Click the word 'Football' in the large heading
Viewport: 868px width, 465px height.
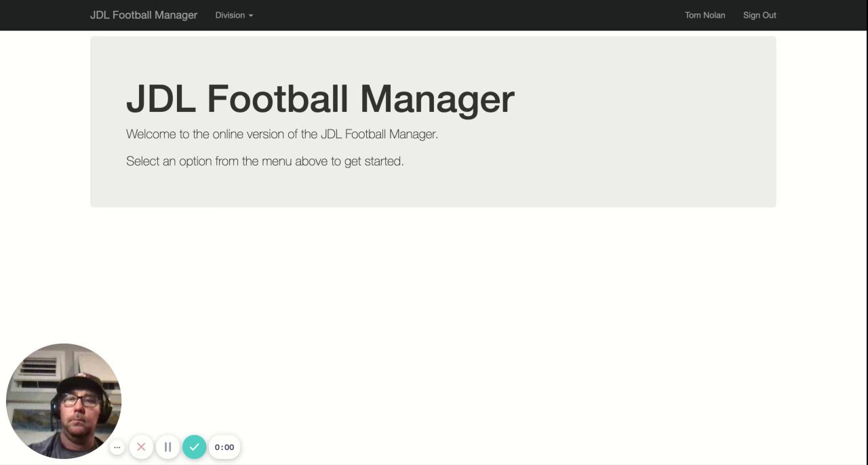(278, 99)
